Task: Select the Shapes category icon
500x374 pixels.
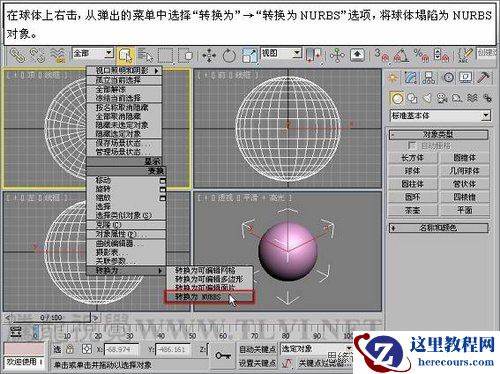Action: coord(412,98)
